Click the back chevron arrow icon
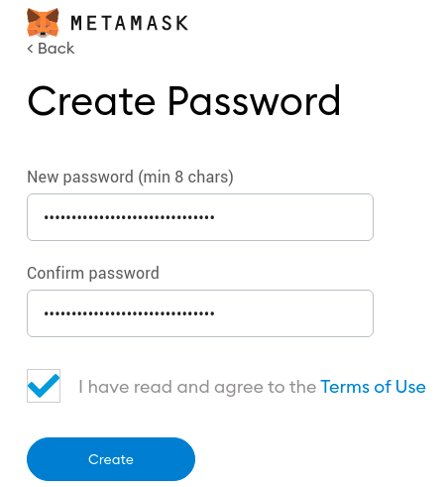 (30, 49)
